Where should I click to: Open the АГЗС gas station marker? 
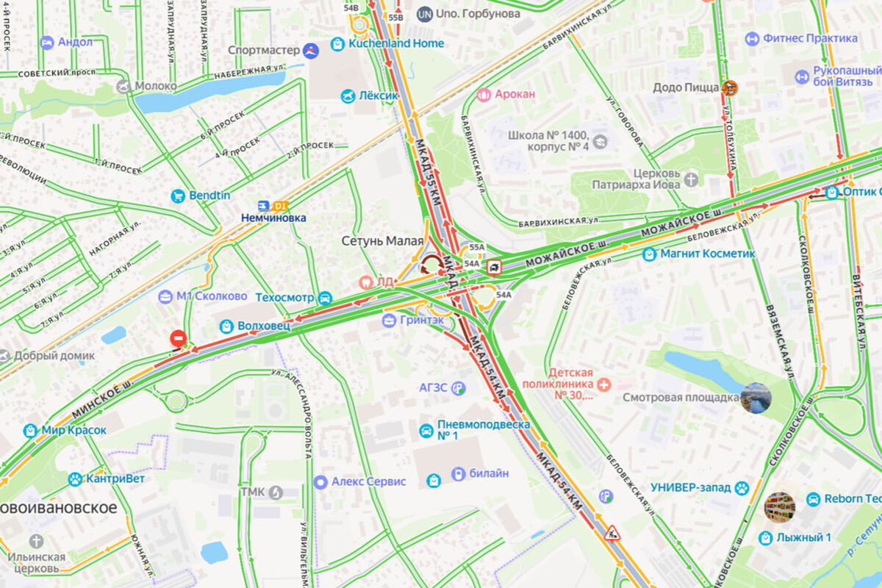pos(459,387)
